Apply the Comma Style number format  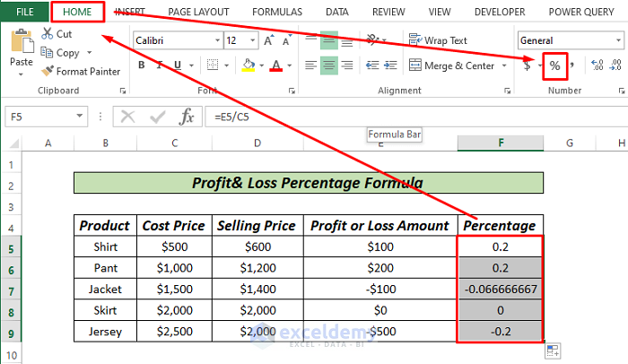pyautogui.click(x=572, y=65)
